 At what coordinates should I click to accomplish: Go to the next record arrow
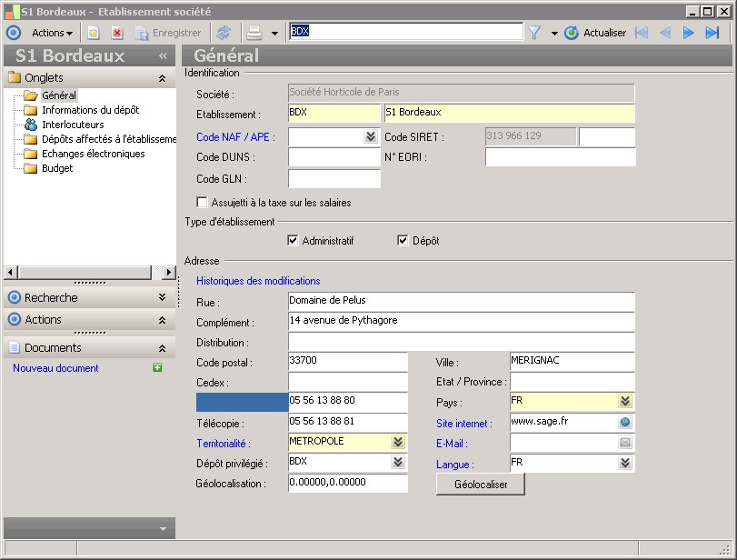[689, 33]
